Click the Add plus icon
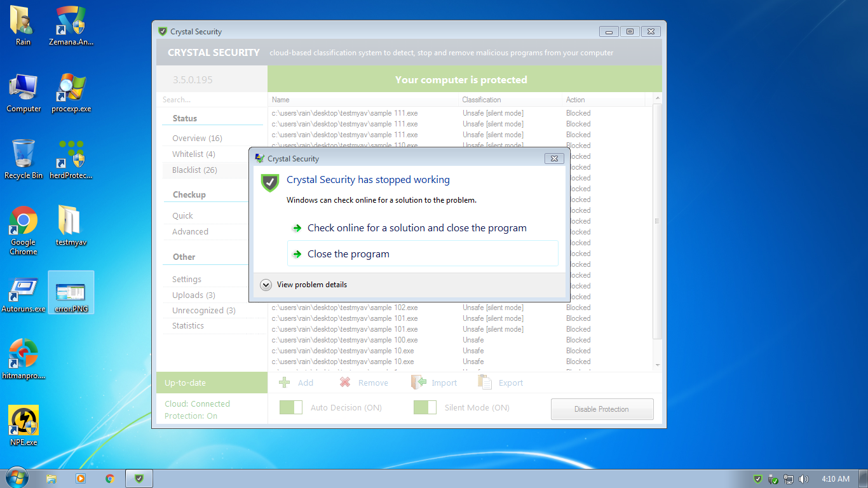This screenshot has height=488, width=868. (285, 382)
